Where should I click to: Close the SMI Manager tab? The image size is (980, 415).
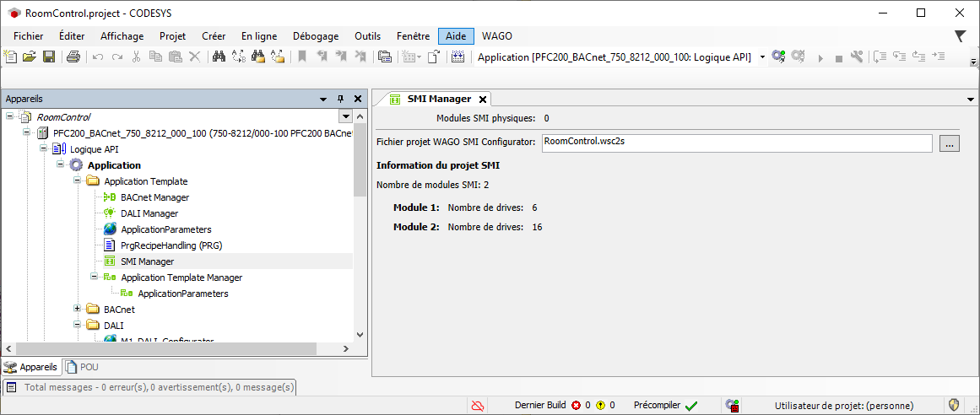[x=483, y=99]
